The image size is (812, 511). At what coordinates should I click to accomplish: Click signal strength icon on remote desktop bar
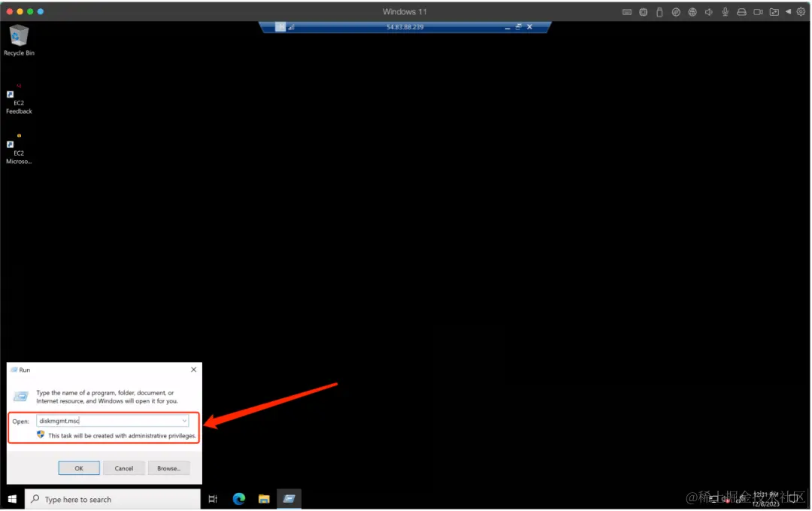(292, 27)
